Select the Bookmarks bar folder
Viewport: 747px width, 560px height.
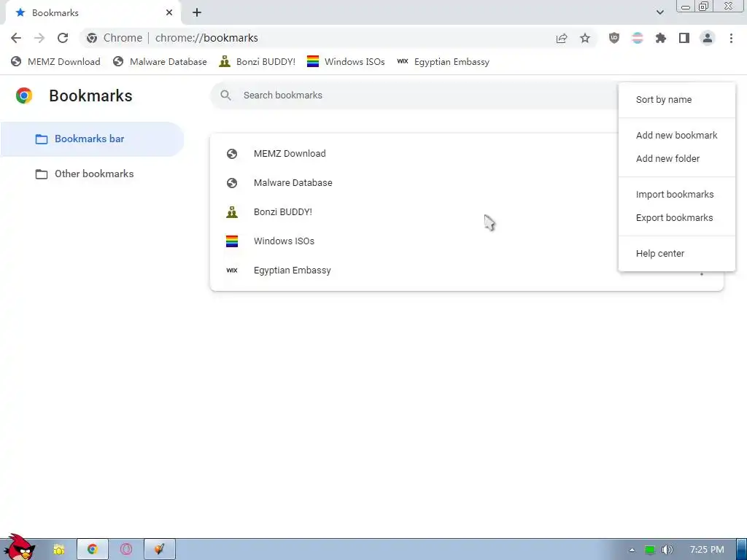(x=92, y=139)
